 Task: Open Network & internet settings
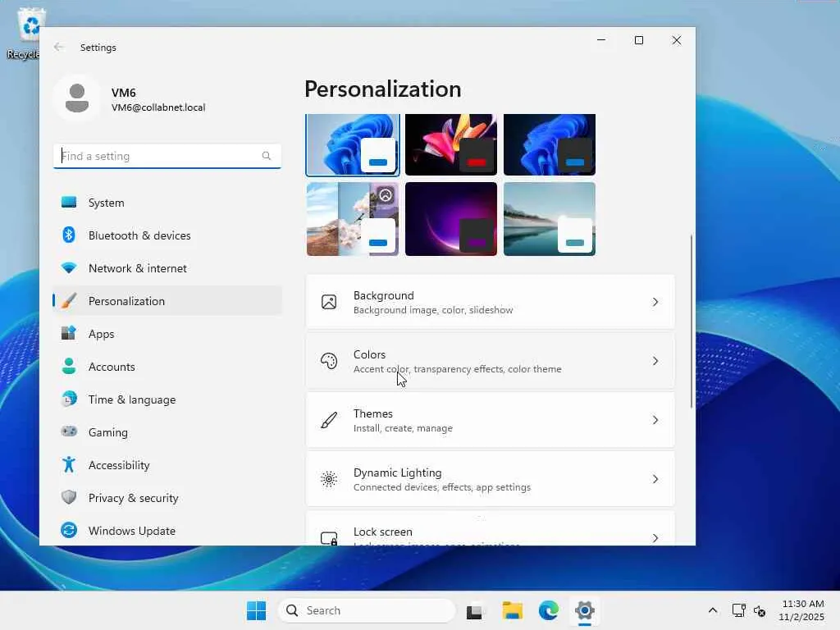167,268
